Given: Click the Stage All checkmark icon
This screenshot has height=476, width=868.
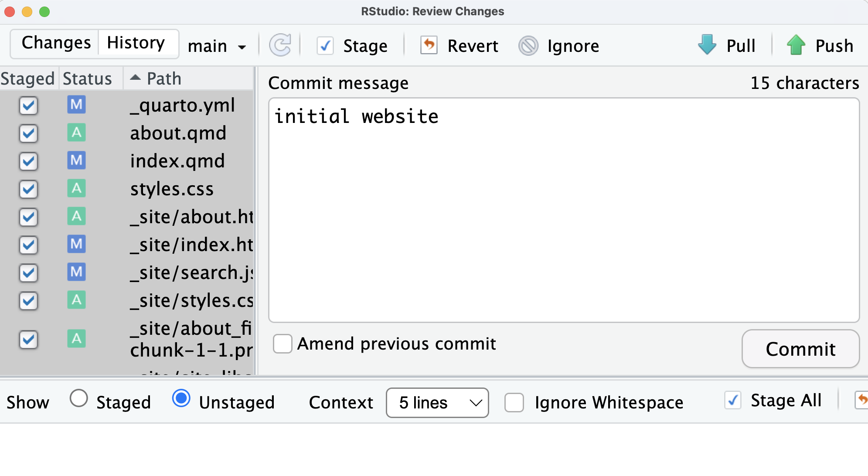Looking at the screenshot, I should [x=733, y=400].
